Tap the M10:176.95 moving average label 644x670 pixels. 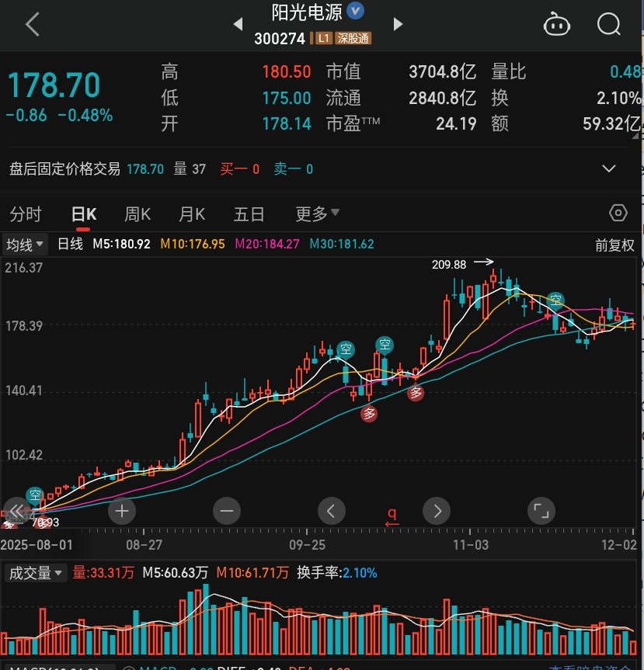pos(193,244)
